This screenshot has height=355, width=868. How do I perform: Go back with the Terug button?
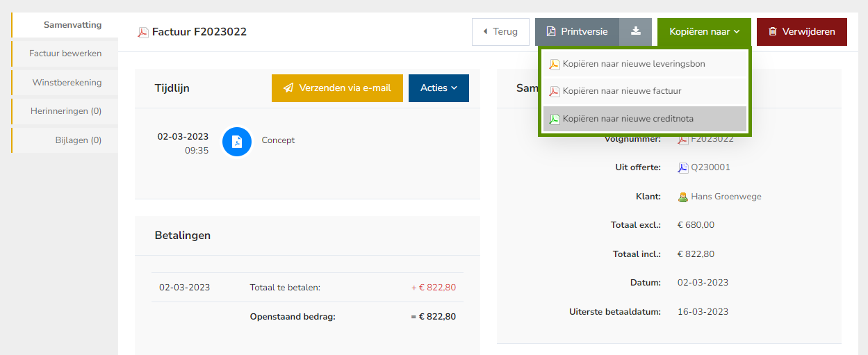(x=500, y=32)
